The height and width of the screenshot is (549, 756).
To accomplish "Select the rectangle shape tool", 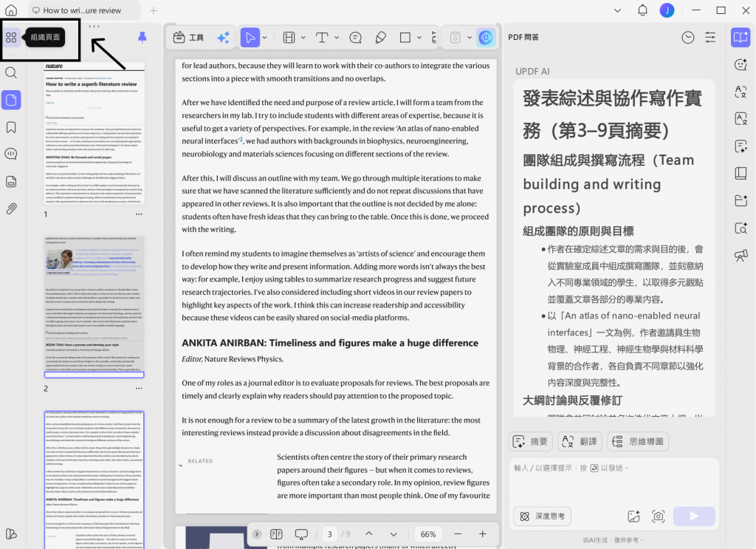I will click(405, 38).
